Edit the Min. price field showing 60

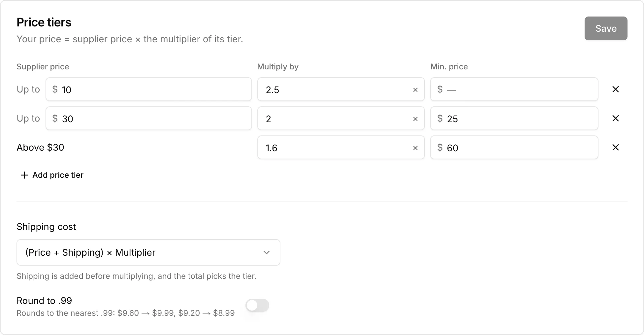click(514, 147)
